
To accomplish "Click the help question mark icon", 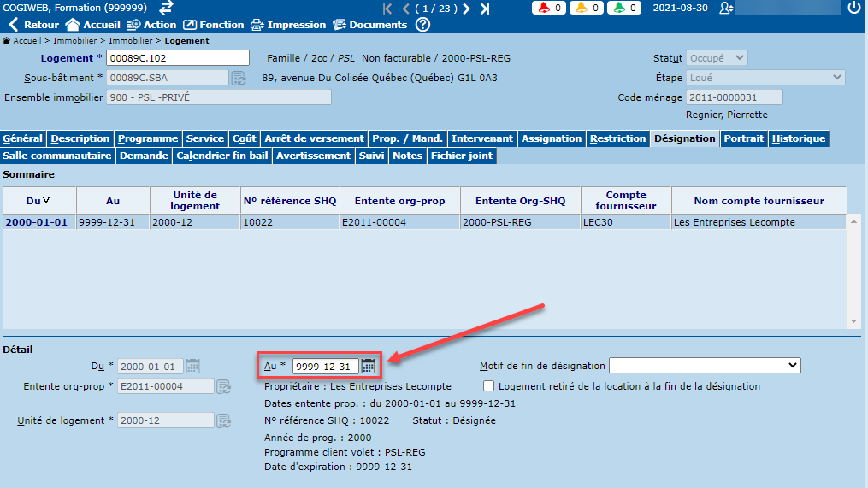I will [x=422, y=25].
